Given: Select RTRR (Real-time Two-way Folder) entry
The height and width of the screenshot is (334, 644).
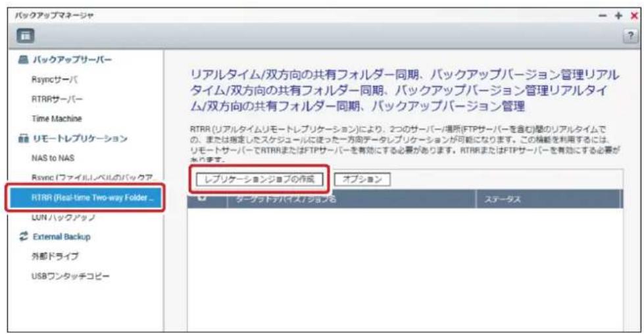Looking at the screenshot, I should point(84,197).
